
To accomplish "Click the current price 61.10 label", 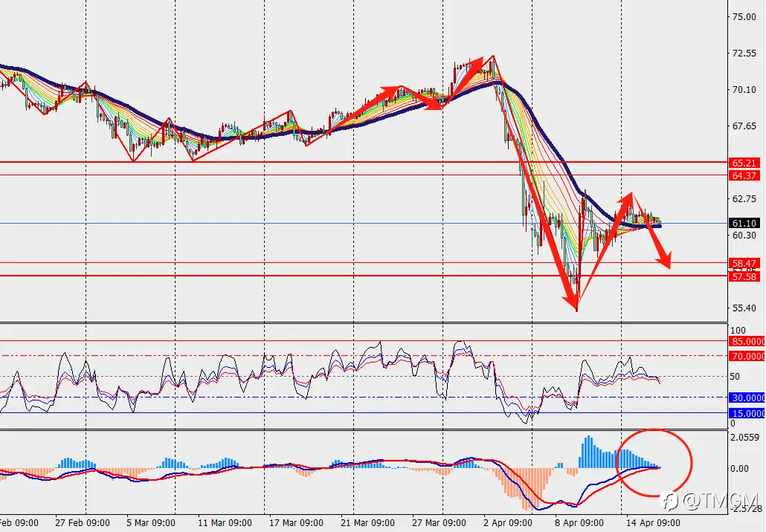I will coord(744,223).
